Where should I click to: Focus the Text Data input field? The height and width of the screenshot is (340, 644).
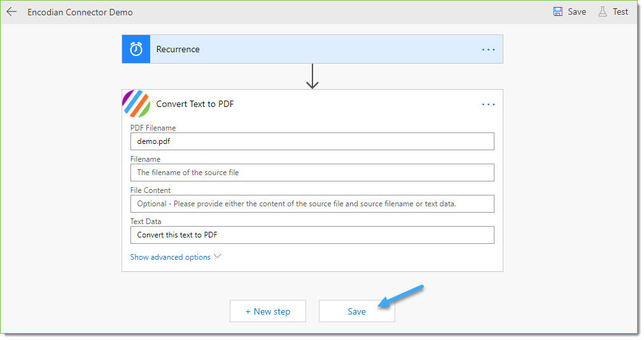pyautogui.click(x=312, y=235)
